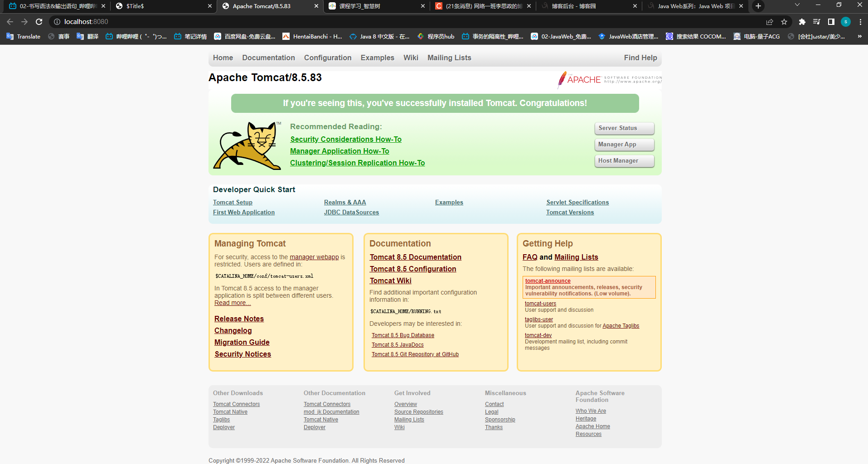The height and width of the screenshot is (464, 868).
Task: Open Wiki in the top navigation
Action: coord(411,58)
